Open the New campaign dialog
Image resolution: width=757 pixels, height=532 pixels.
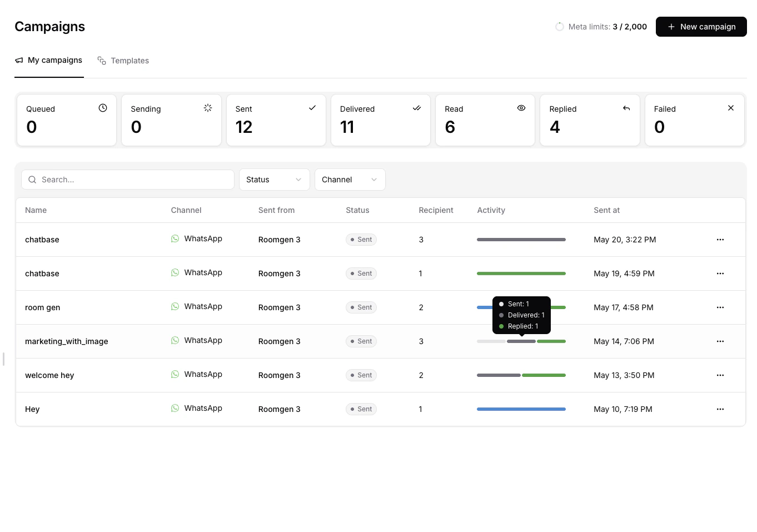[701, 27]
